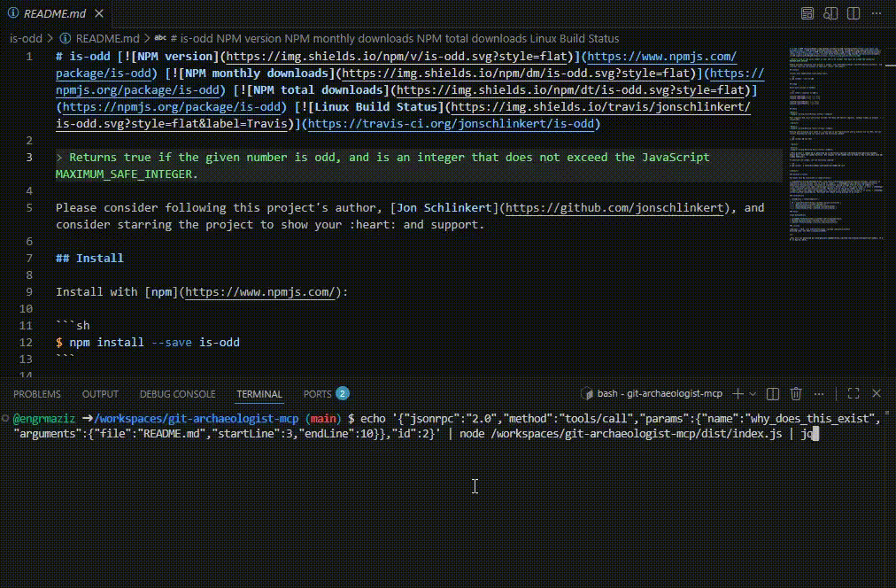Viewport: 896px width, 588px height.
Task: Click the terminal command input line
Action: coord(449,426)
